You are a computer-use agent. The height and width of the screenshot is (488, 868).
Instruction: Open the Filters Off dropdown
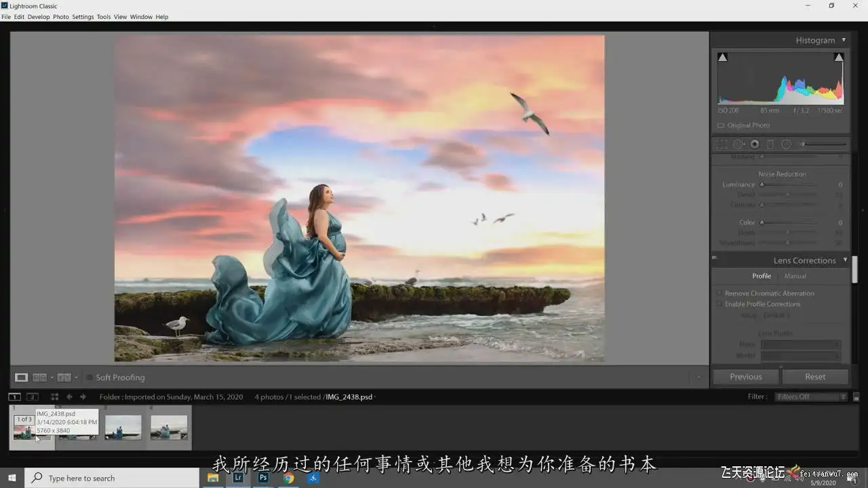[x=811, y=396]
